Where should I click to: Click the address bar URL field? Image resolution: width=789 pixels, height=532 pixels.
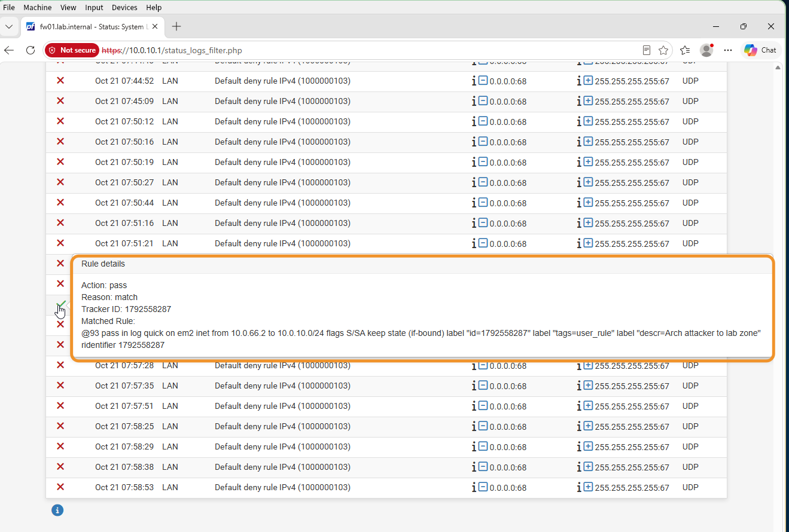point(359,50)
